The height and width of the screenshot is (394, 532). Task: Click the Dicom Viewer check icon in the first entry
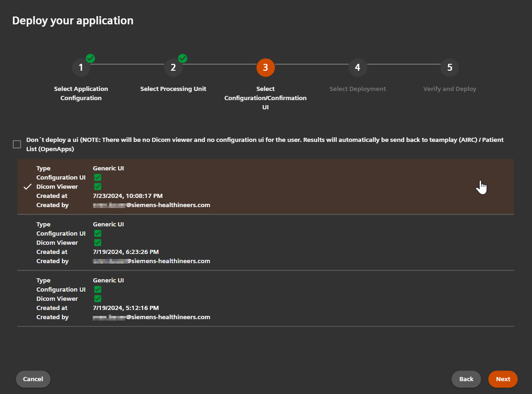coord(97,186)
